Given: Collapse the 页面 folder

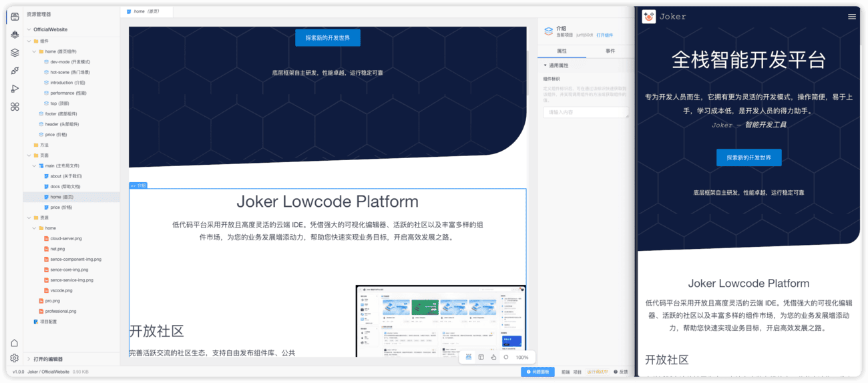Looking at the screenshot, I should coord(29,155).
